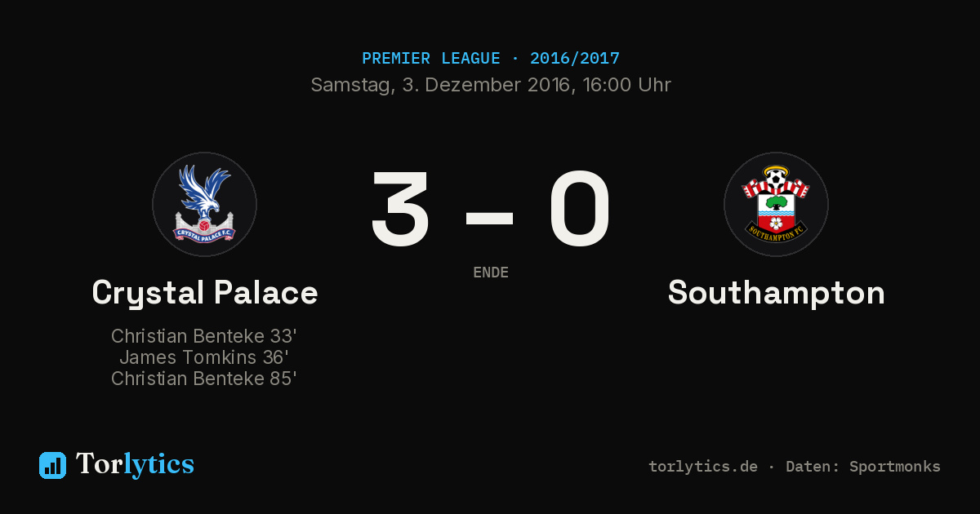Select goal entry Christian Benteke 33'
The height and width of the screenshot is (514, 980).
click(204, 336)
